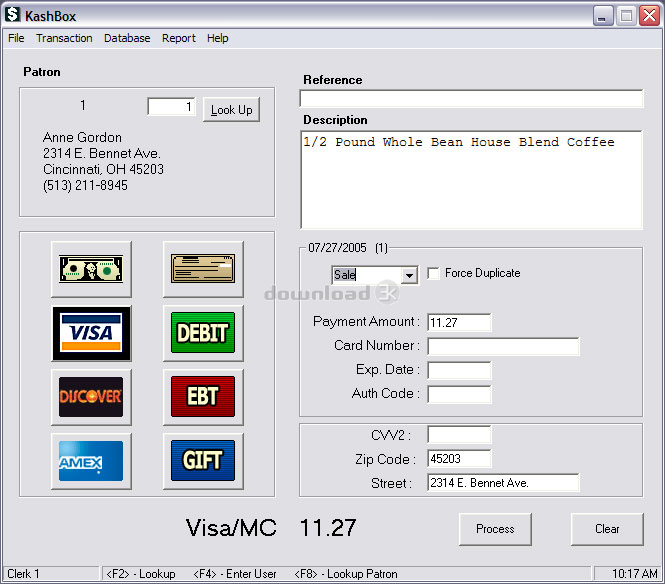
Task: Open the Database menu
Action: click(127, 38)
